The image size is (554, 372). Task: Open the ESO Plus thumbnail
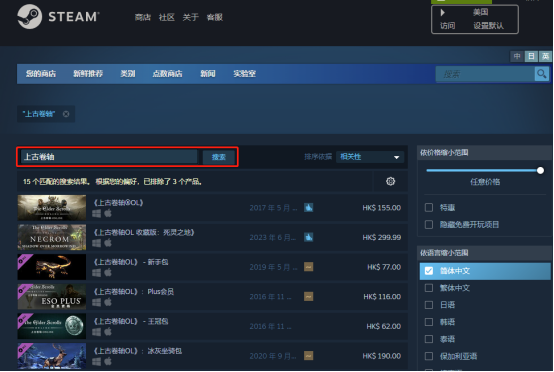(x=52, y=297)
